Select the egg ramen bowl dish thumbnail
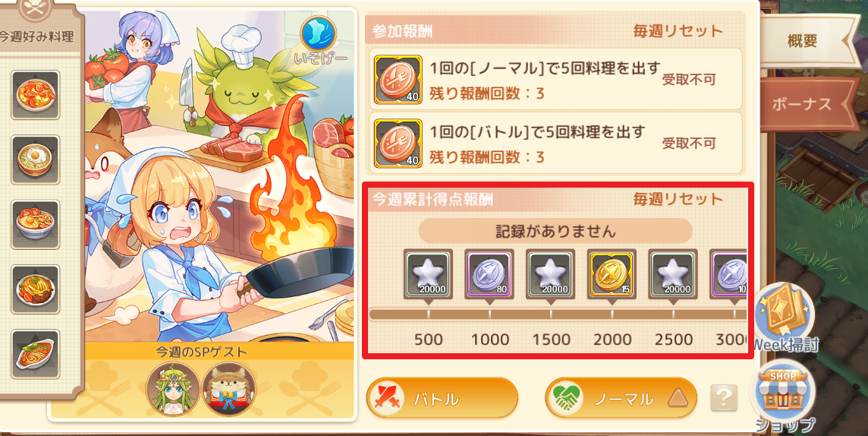 [x=36, y=160]
